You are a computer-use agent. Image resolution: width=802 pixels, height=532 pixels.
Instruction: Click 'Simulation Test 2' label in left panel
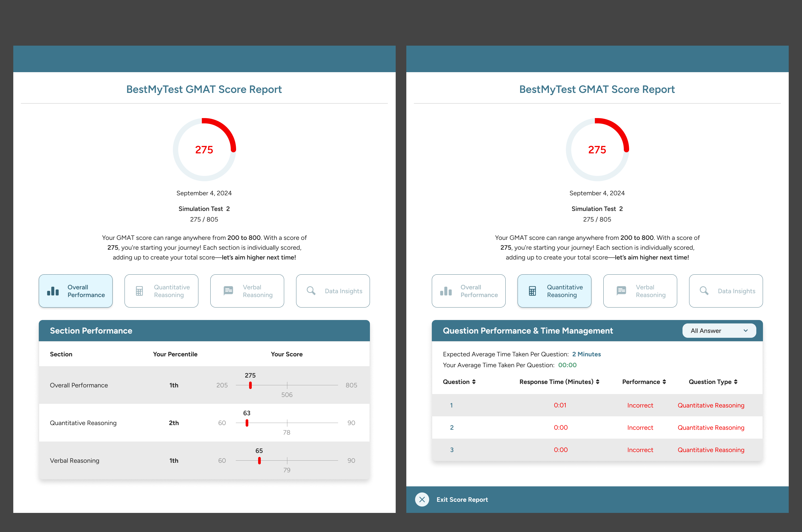204,209
